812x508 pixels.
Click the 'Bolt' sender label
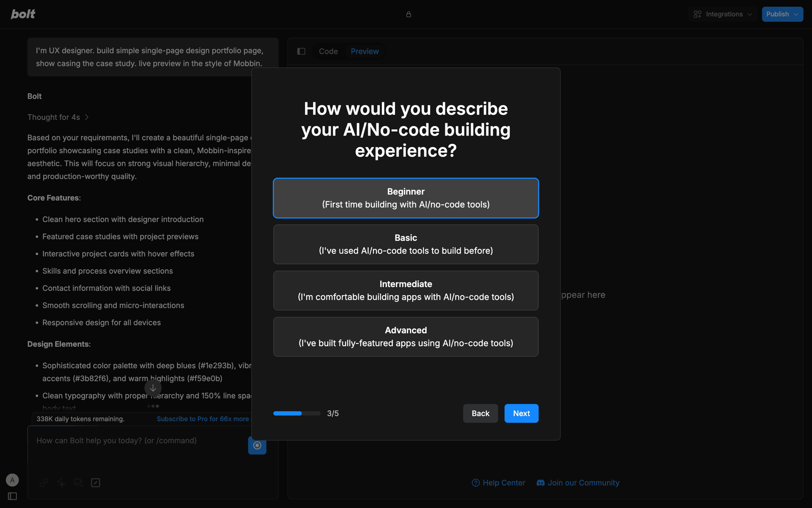pos(35,96)
